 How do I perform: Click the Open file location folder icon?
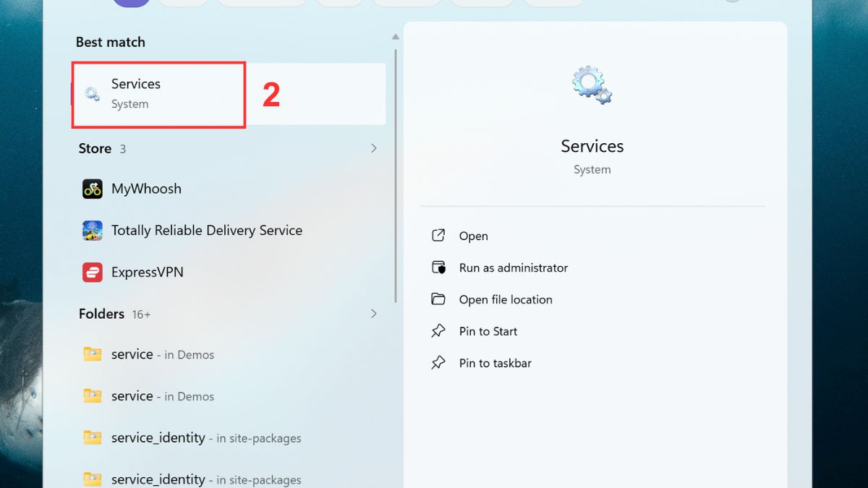click(x=438, y=299)
